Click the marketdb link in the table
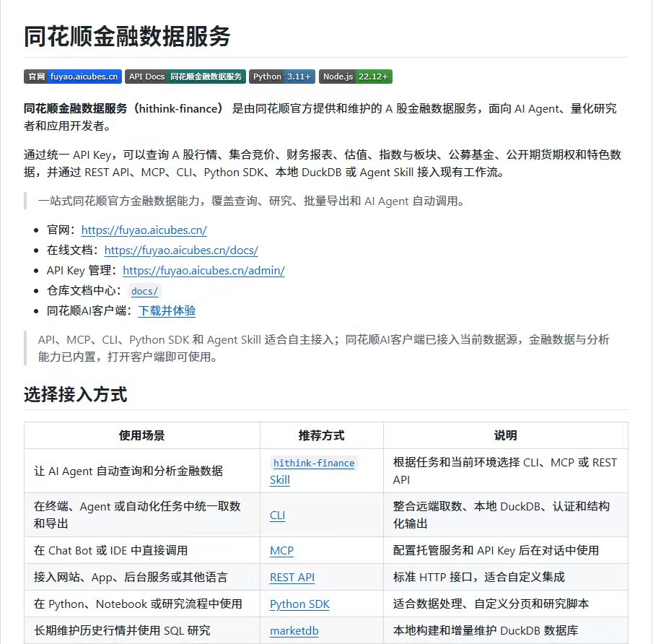Image resolution: width=653 pixels, height=644 pixels. point(294,631)
